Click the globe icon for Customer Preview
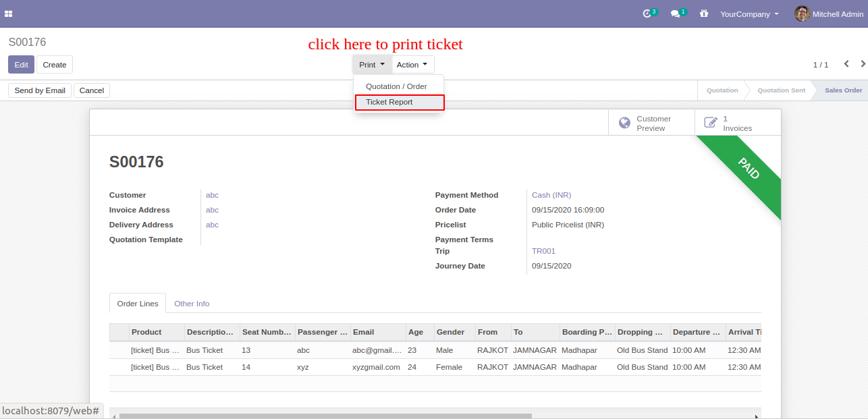Image resolution: width=868 pixels, height=419 pixels. coord(625,123)
